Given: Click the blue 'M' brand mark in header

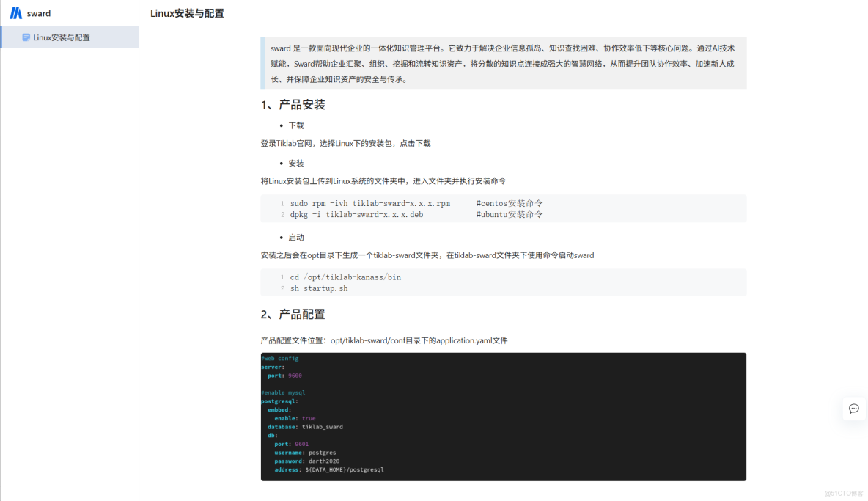Looking at the screenshot, I should point(16,12).
